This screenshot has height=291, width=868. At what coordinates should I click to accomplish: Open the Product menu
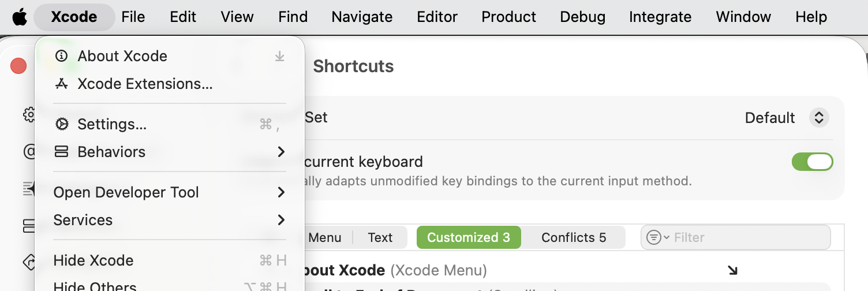[508, 17]
